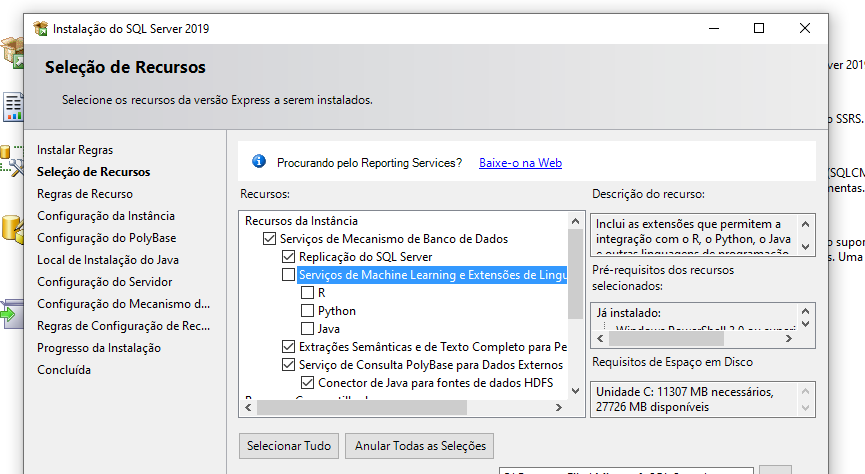
Task: Click the feature list scroll-down arrow
Action: point(575,391)
